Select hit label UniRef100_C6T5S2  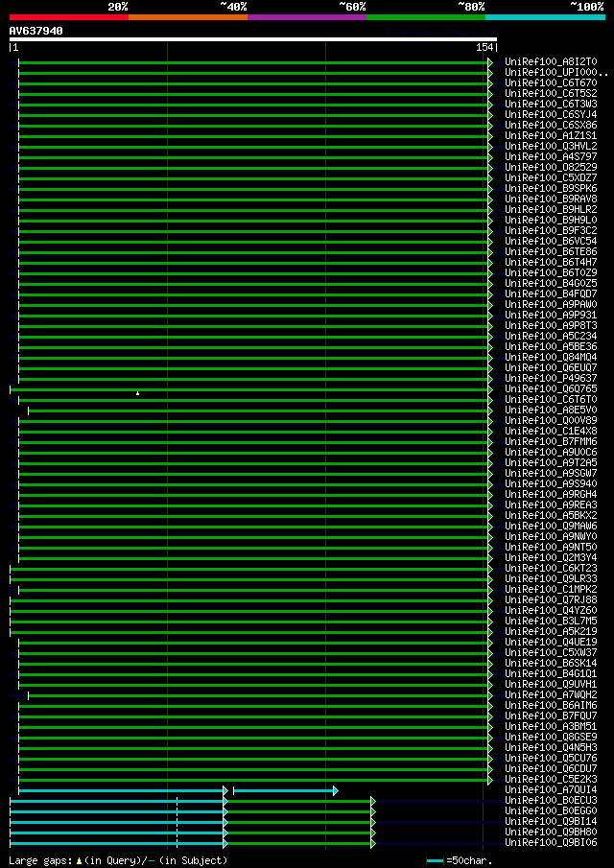pyautogui.click(x=551, y=94)
